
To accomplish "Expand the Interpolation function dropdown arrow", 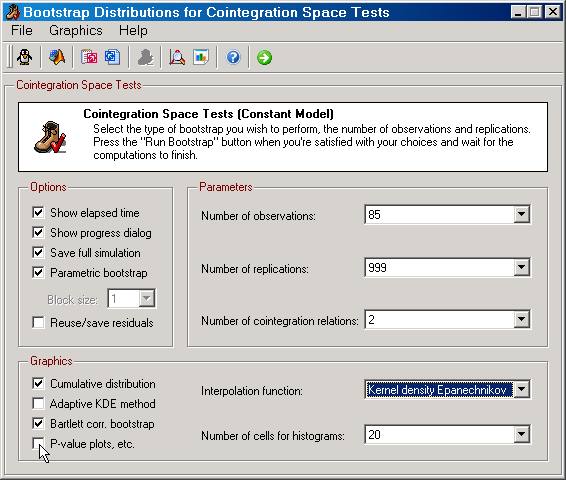I will (x=521, y=389).
